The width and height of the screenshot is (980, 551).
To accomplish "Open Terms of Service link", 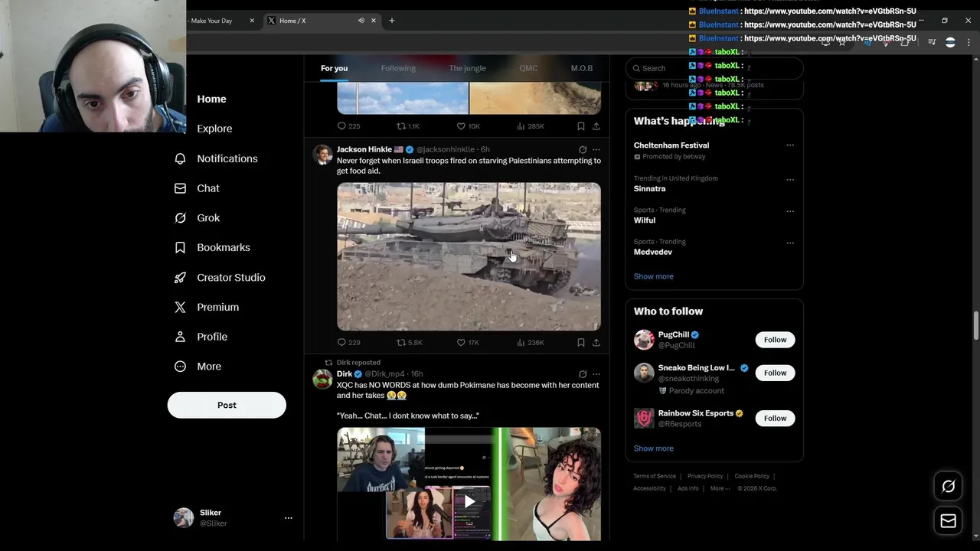I will tap(655, 476).
